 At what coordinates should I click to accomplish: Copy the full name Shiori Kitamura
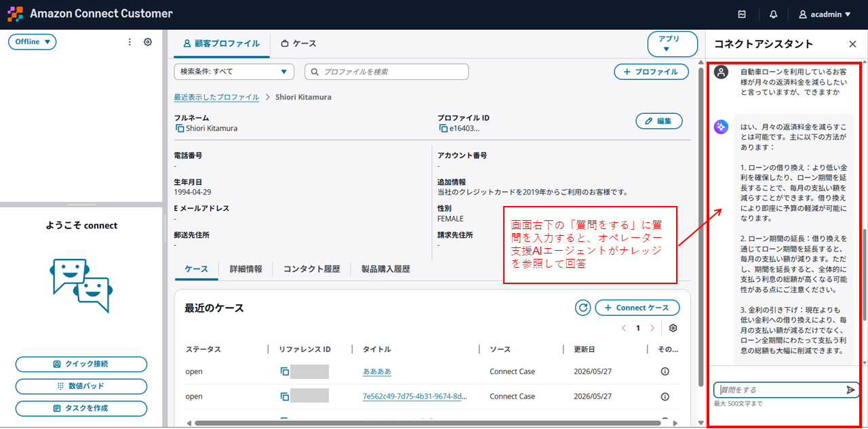pos(180,128)
